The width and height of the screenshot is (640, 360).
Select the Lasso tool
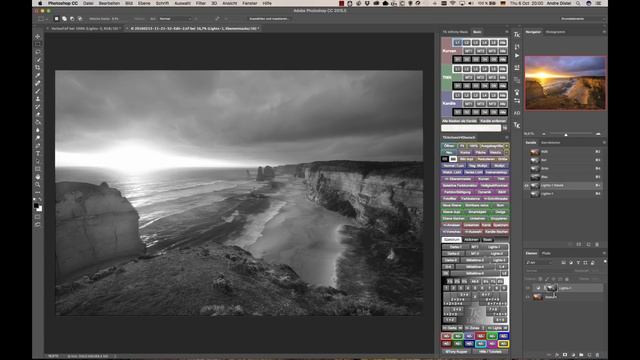tap(38, 52)
